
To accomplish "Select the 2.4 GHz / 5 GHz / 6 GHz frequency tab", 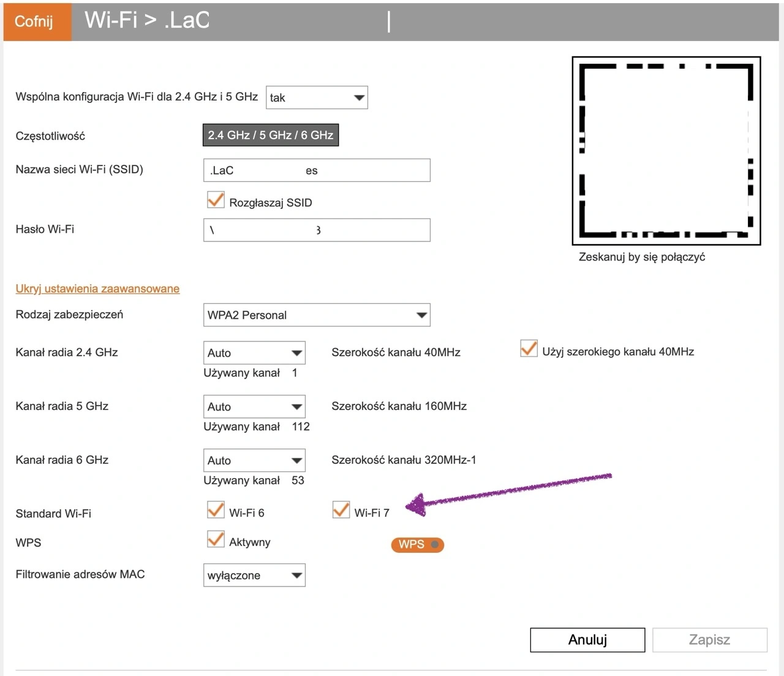I will (271, 135).
